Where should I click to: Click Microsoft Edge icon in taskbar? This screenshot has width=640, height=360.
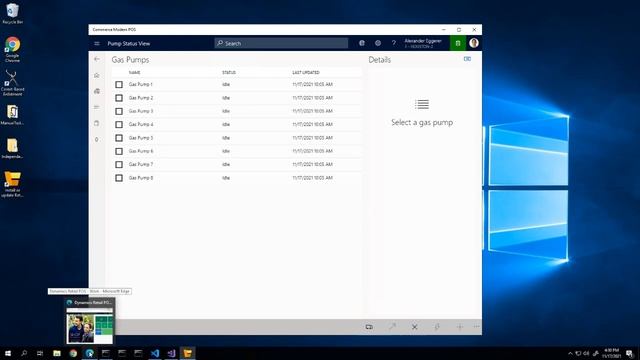[89, 353]
